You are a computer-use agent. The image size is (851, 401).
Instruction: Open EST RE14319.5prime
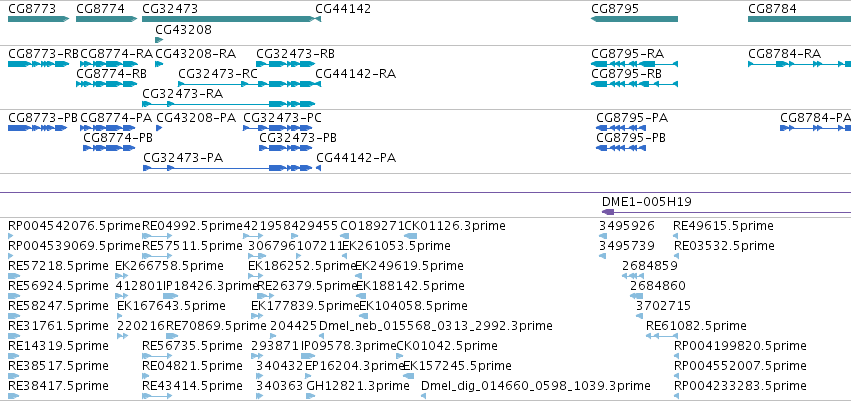(14, 357)
